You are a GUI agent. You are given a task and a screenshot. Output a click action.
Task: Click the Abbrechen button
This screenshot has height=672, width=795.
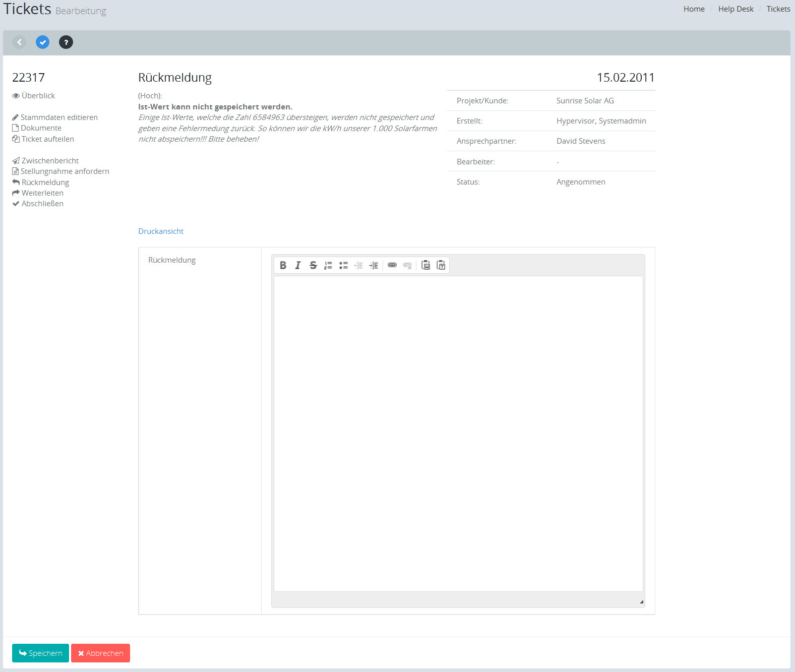pyautogui.click(x=100, y=653)
